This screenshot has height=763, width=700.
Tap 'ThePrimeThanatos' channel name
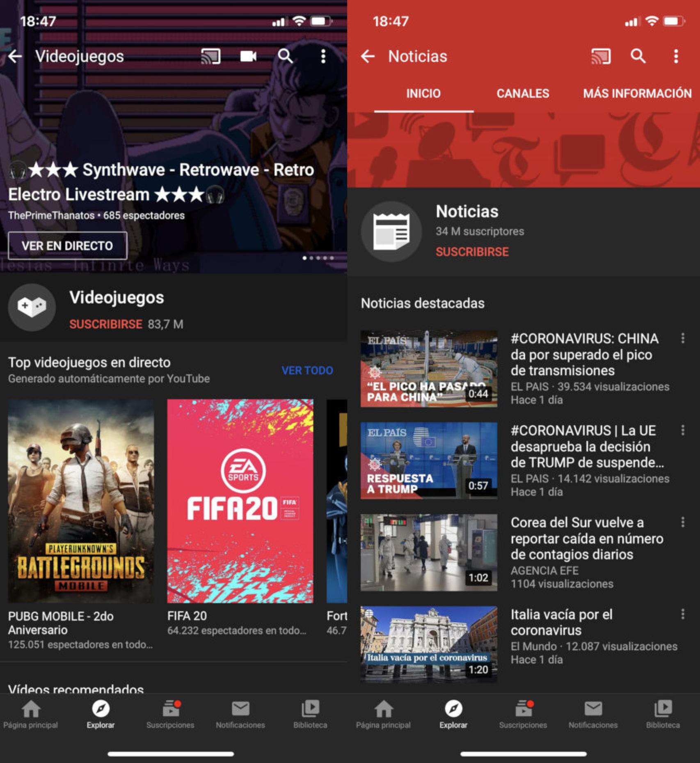(51, 215)
